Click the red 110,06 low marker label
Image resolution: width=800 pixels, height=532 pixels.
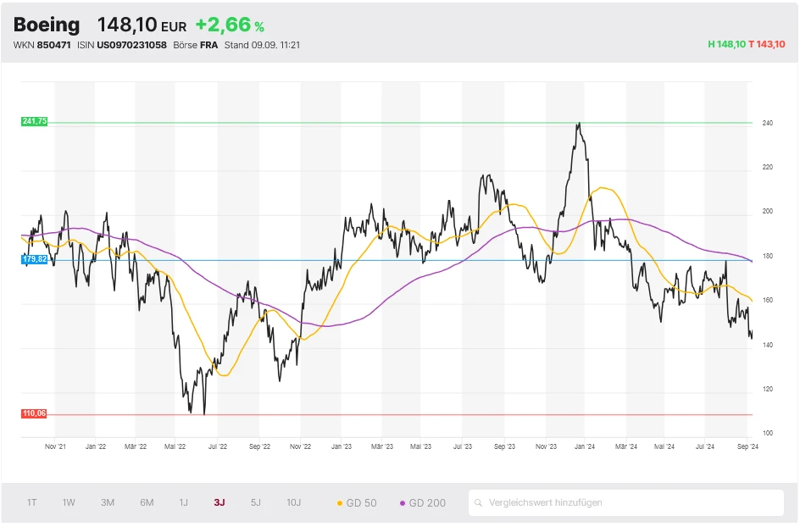click(x=35, y=413)
